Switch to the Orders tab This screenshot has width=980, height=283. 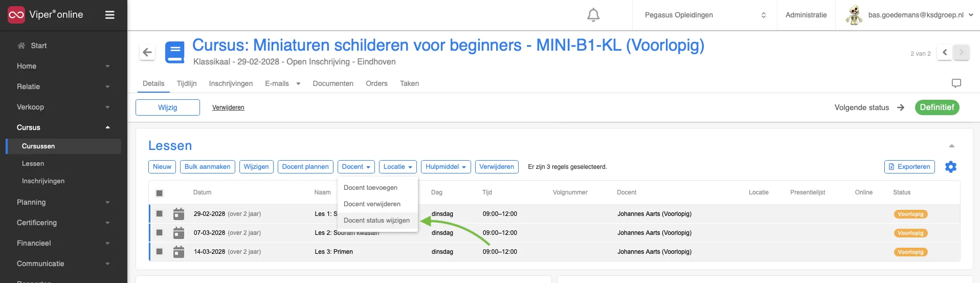point(376,83)
